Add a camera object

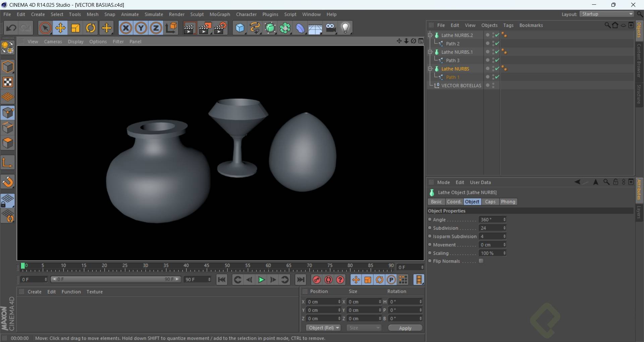click(331, 28)
